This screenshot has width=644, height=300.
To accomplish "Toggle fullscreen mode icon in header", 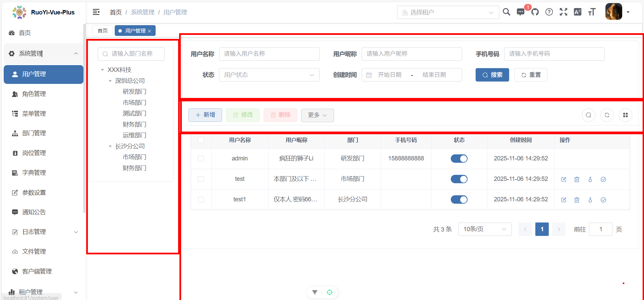I will tap(563, 12).
